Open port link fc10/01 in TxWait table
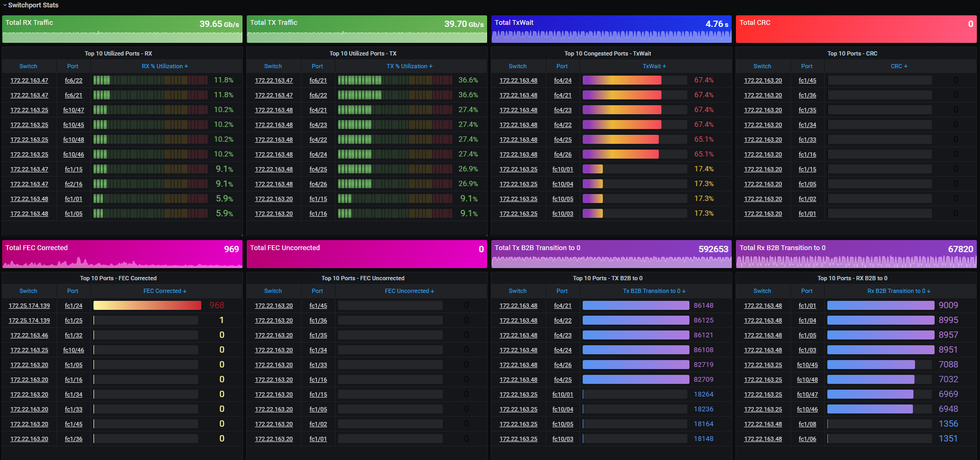980x460 pixels. coord(563,169)
